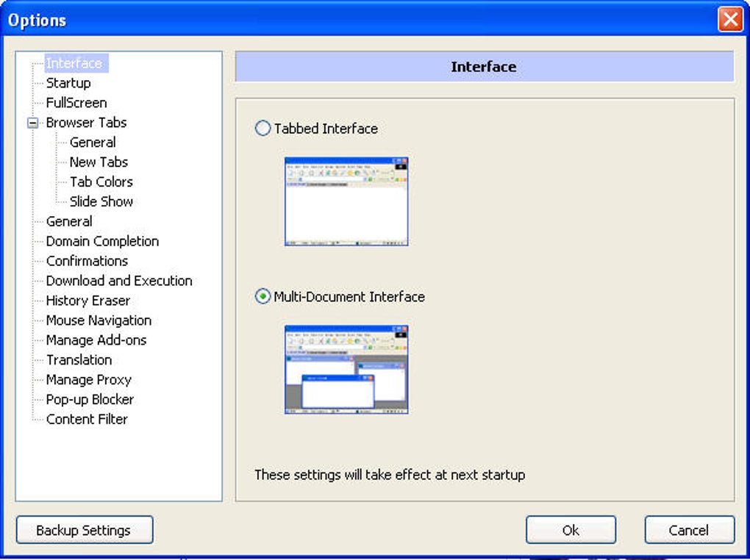Collapse the Browser Tabs tree node
This screenshot has width=750, height=560.
pyautogui.click(x=32, y=123)
